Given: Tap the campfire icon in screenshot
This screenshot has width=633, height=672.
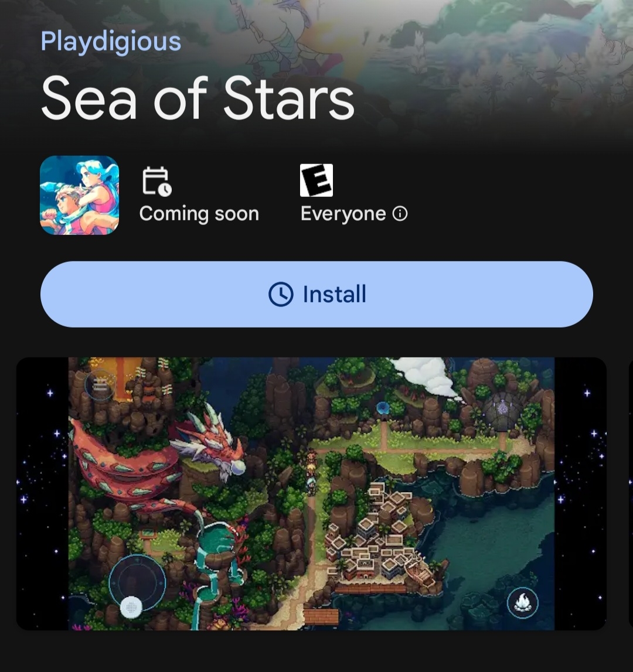Looking at the screenshot, I should point(522,602).
